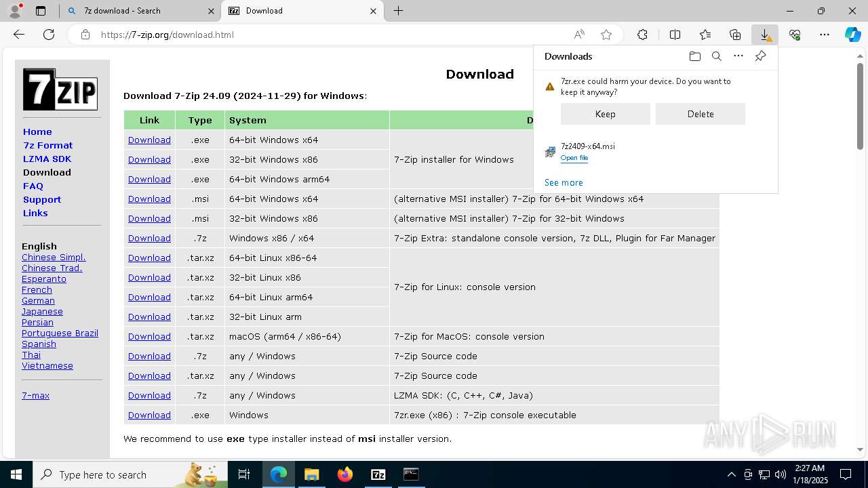This screenshot has height=488, width=868.
Task: Toggle Split screen icon
Action: [675, 35]
